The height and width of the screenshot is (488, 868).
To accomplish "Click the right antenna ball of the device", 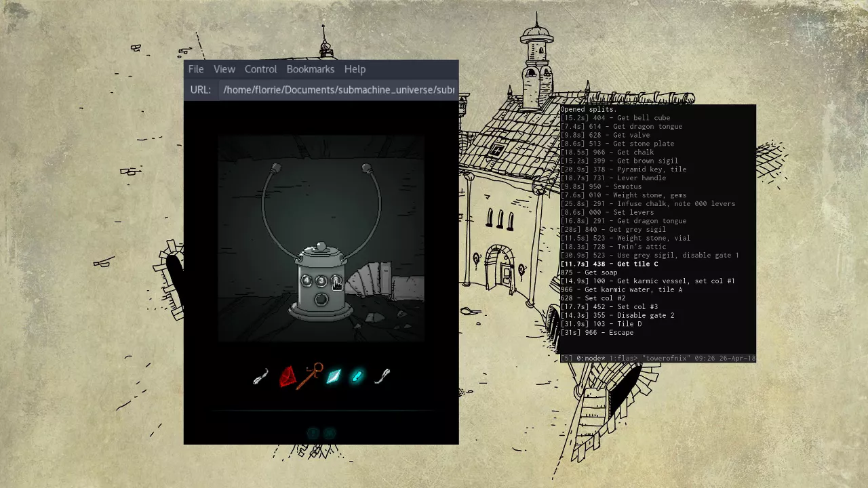I will click(x=367, y=167).
